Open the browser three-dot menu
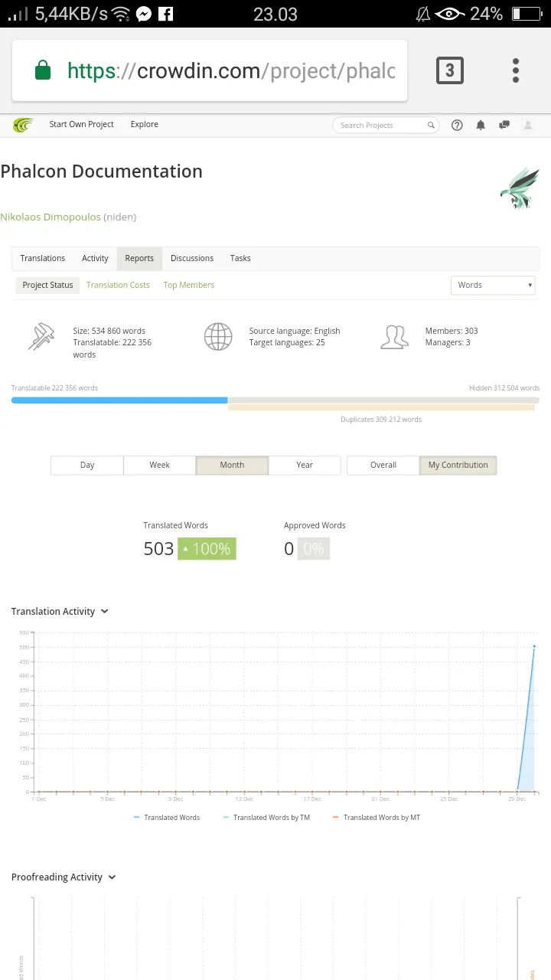Image resolution: width=551 pixels, height=980 pixels. tap(516, 70)
